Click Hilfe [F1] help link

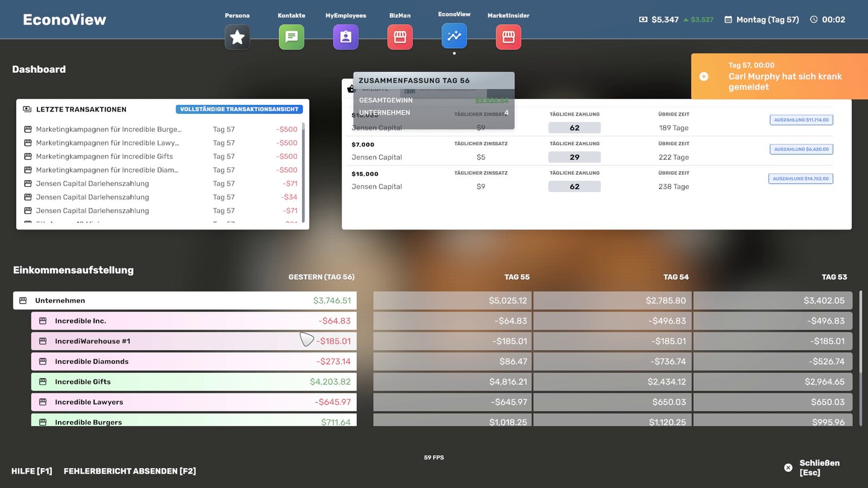(32, 471)
